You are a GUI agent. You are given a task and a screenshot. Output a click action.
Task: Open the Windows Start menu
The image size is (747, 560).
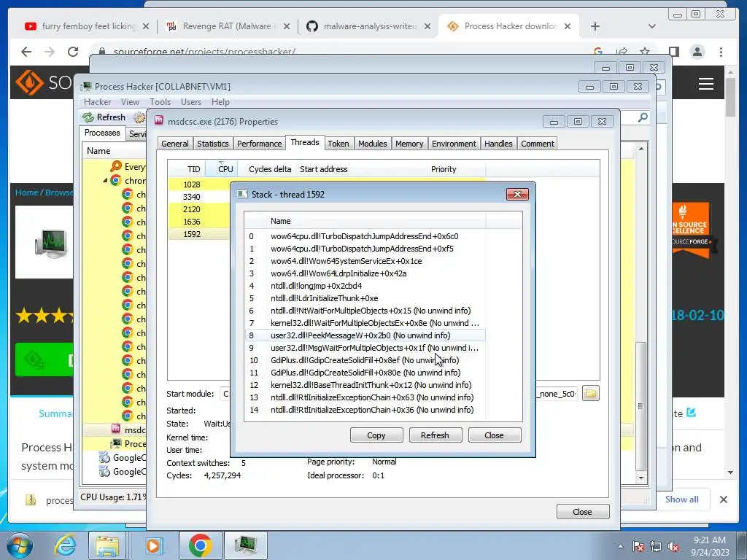point(20,545)
